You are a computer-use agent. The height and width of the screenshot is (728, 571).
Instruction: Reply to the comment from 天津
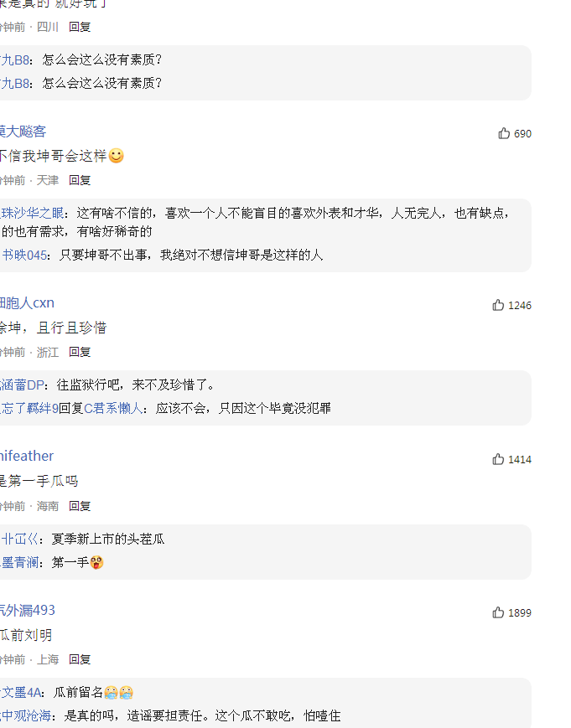point(80,180)
